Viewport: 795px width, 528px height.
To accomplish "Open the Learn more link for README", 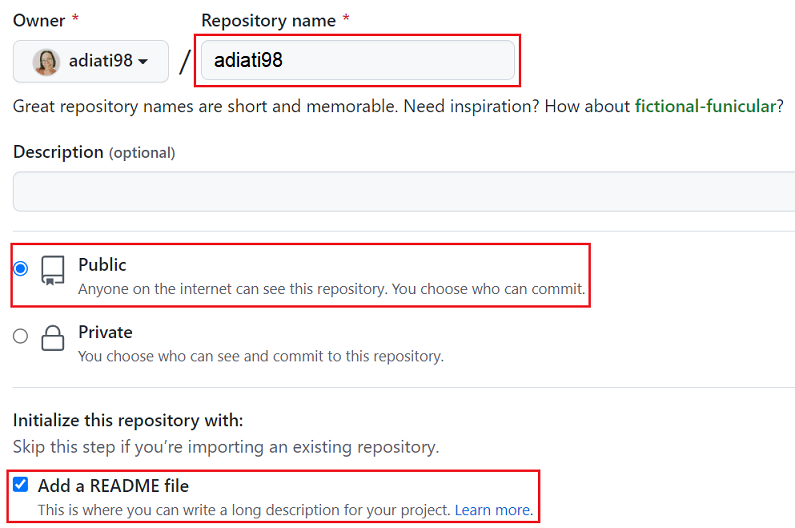I will pos(492,510).
